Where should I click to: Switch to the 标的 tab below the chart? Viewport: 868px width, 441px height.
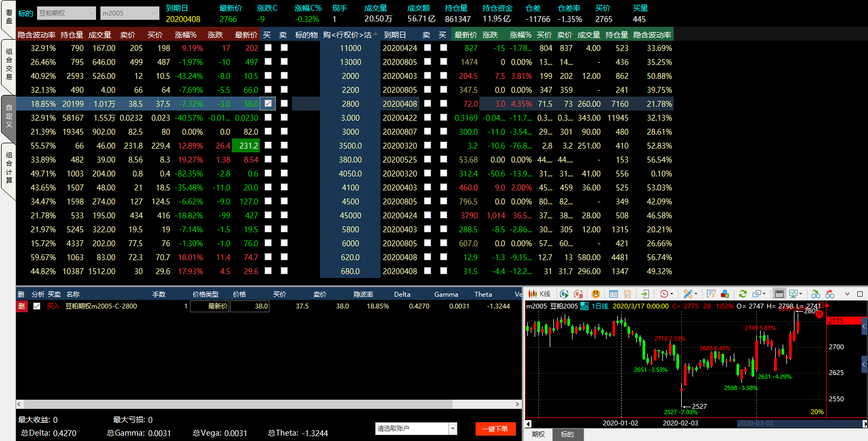pos(567,435)
